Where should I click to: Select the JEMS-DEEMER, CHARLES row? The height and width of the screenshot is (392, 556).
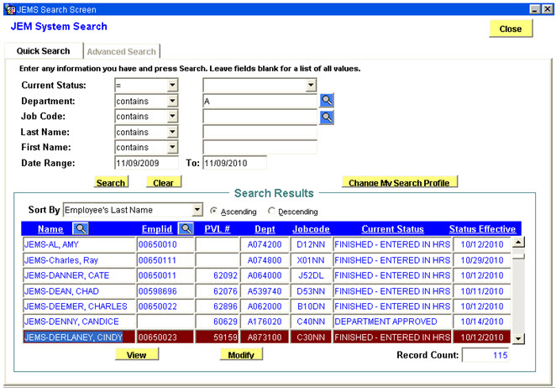[x=80, y=306]
